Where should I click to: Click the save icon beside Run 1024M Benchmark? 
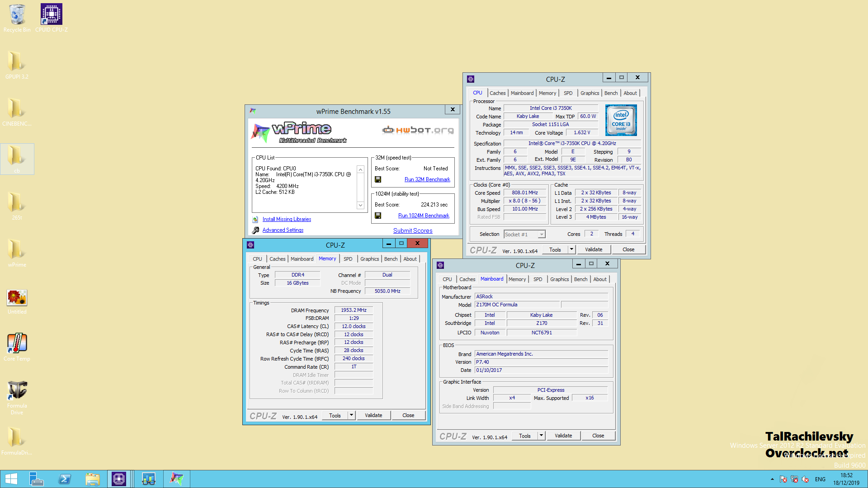pyautogui.click(x=378, y=216)
